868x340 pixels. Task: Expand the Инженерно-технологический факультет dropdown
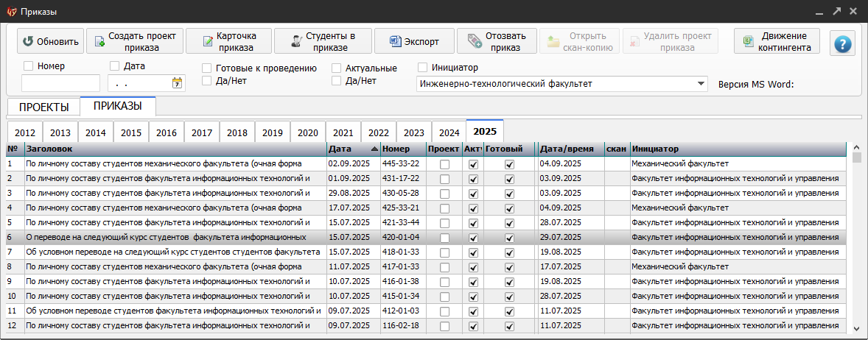pyautogui.click(x=700, y=83)
